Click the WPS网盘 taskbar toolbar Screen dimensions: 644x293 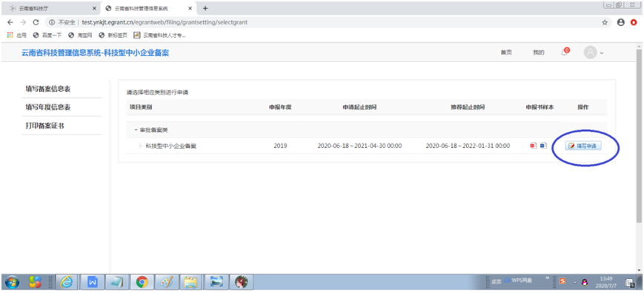click(518, 280)
